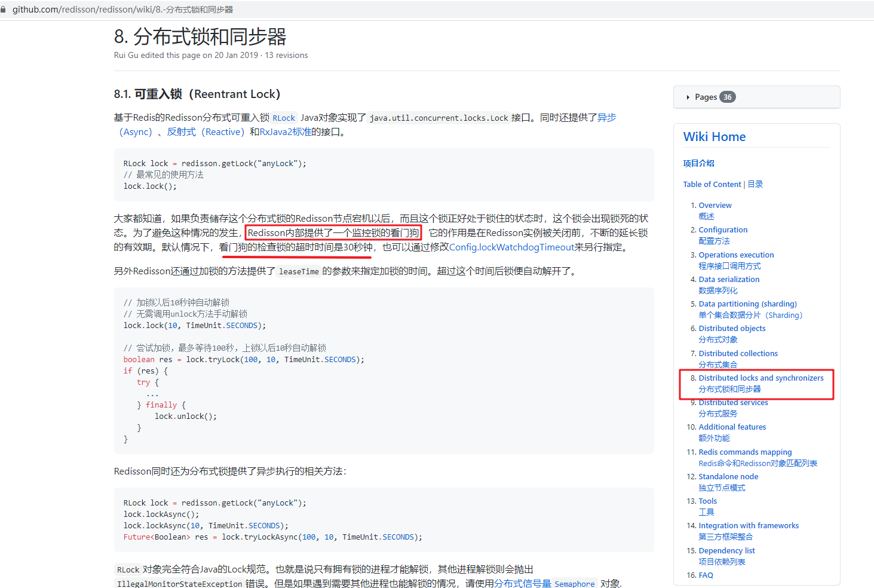The image size is (874, 588).
Task: Open the 分布式锁和同步器 sidebar link
Action: click(729, 389)
